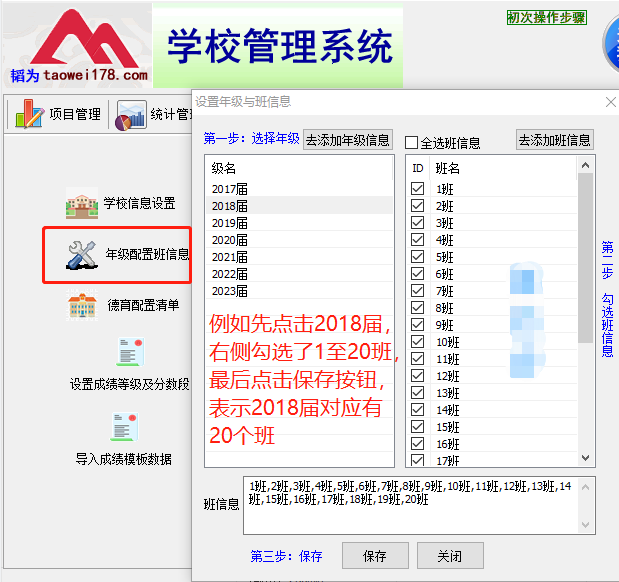Image resolution: width=619 pixels, height=582 pixels.
Task: Uncheck the 3班 checkbox
Action: pos(417,223)
